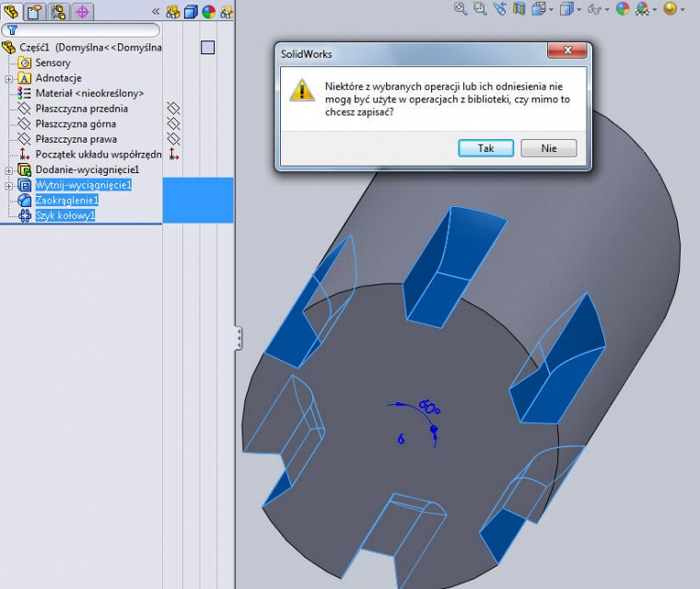Image resolution: width=700 pixels, height=589 pixels.
Task: Open the FeatureManager design tree tab
Action: click(x=11, y=11)
